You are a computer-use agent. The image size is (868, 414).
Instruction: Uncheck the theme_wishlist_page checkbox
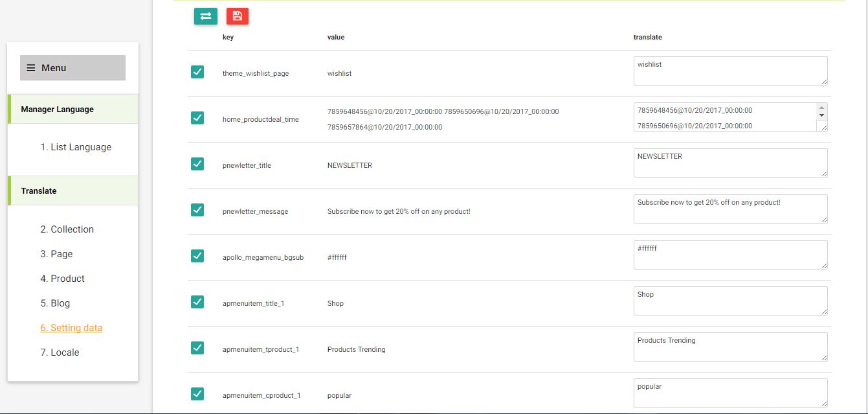[197, 72]
